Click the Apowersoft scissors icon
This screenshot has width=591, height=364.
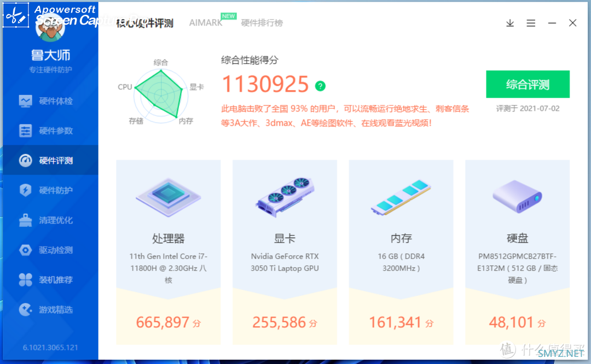16,15
